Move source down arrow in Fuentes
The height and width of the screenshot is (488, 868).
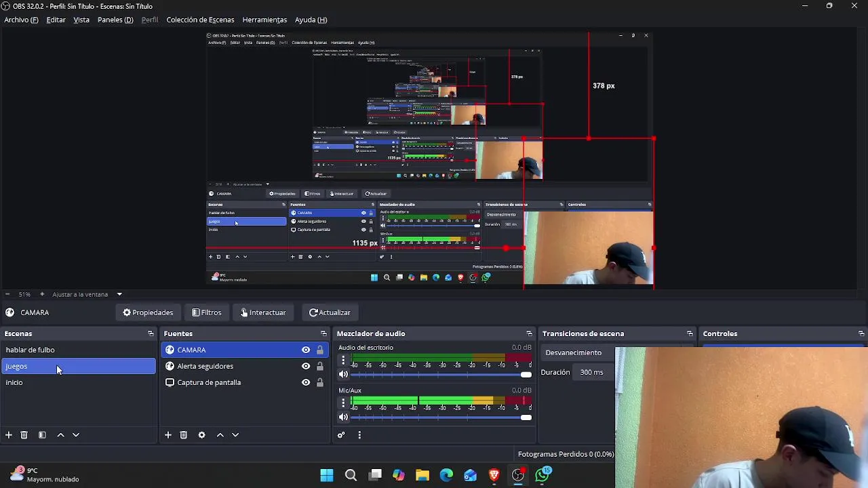[235, 435]
